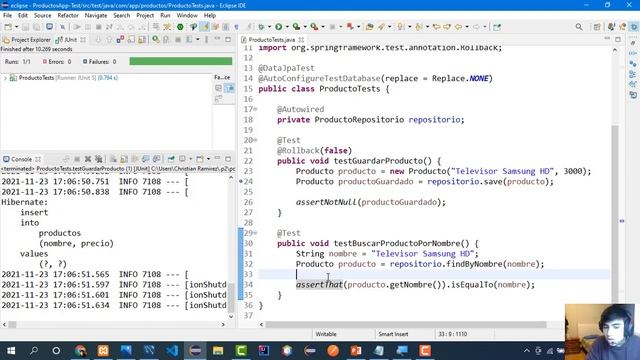
Task: Expand the ProductoTests tree node
Action: 5,78
